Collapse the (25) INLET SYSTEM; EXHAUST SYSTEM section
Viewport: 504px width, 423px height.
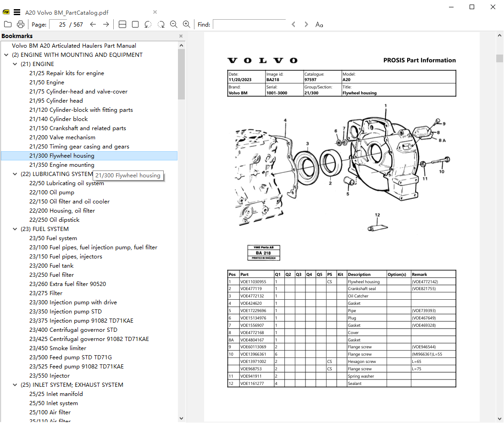click(x=15, y=385)
